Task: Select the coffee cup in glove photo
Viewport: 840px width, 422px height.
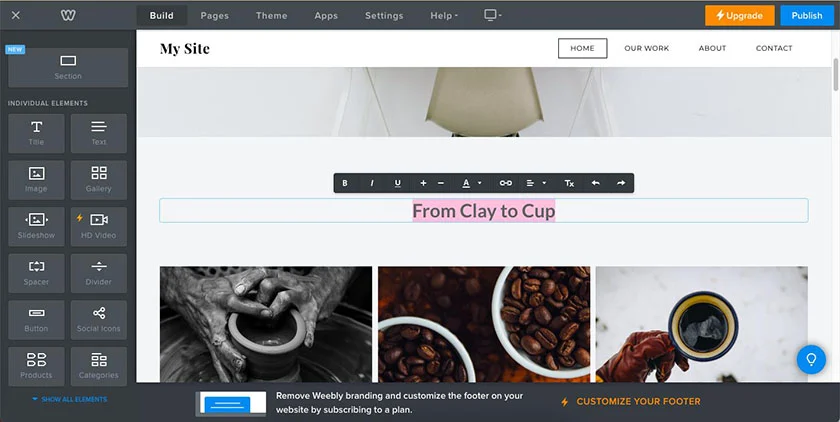Action: click(x=702, y=325)
